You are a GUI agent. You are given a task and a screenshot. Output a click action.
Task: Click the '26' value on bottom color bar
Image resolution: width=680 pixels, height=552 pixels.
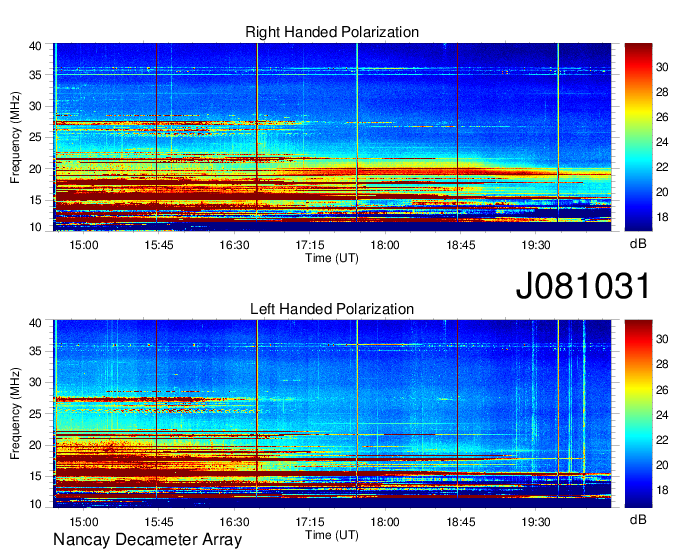[x=662, y=390]
